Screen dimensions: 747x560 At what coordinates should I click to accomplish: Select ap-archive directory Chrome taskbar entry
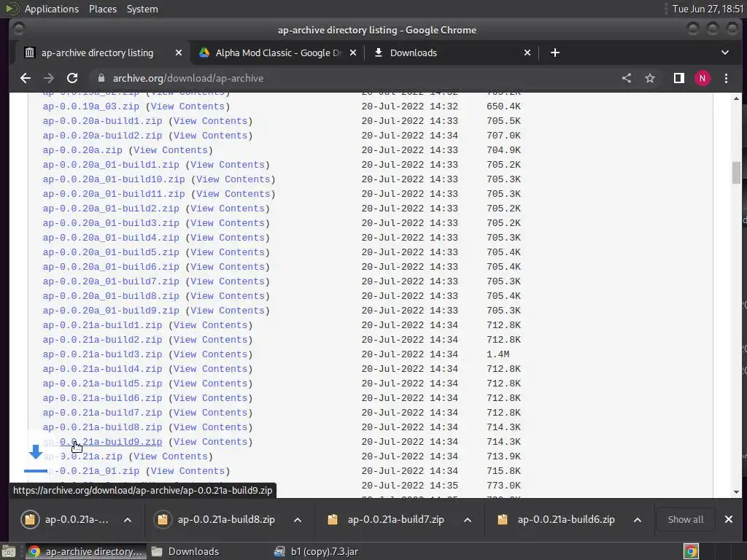[86, 551]
